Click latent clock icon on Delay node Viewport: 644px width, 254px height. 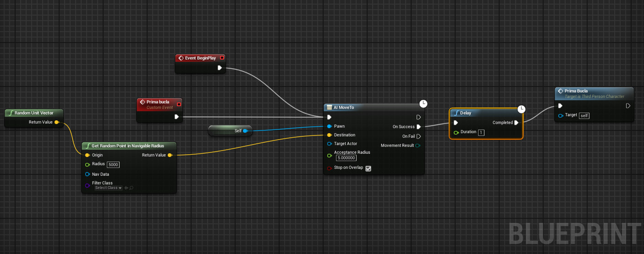point(521,109)
